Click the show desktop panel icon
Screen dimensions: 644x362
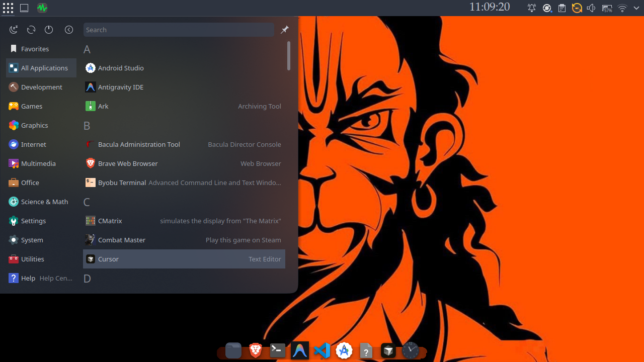click(x=24, y=8)
